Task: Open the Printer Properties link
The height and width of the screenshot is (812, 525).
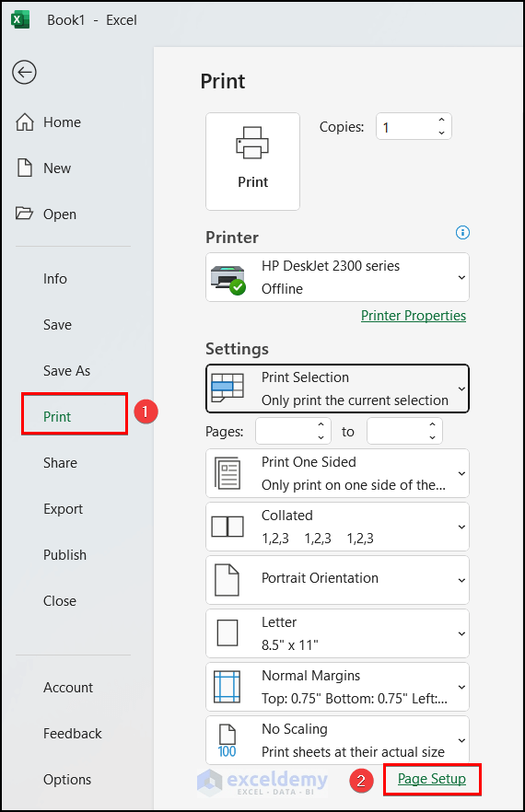Action: (413, 316)
